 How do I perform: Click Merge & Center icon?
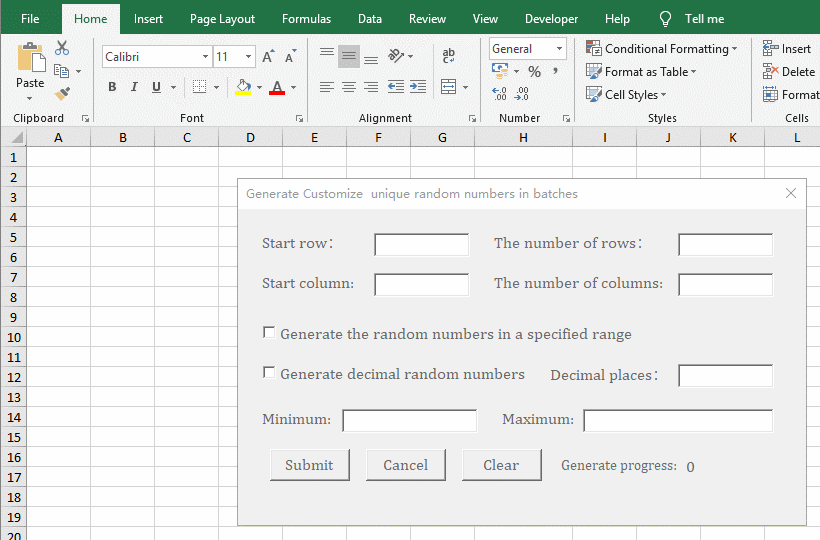449,87
